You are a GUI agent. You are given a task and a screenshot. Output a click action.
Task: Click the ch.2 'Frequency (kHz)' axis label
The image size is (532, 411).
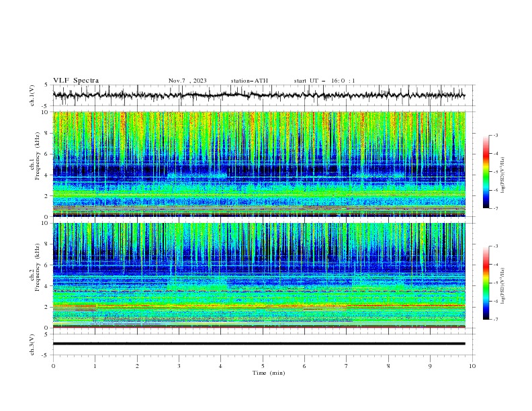point(38,267)
